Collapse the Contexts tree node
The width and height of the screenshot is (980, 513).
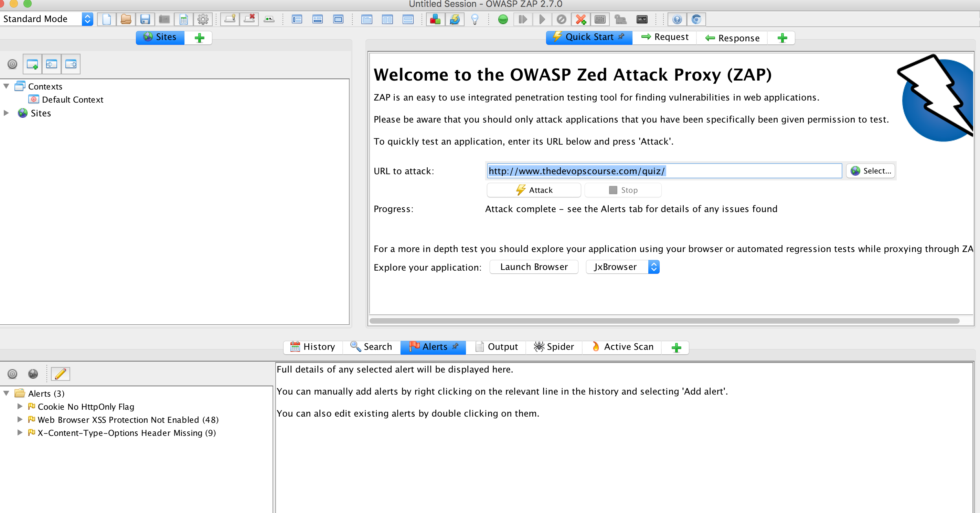(7, 86)
